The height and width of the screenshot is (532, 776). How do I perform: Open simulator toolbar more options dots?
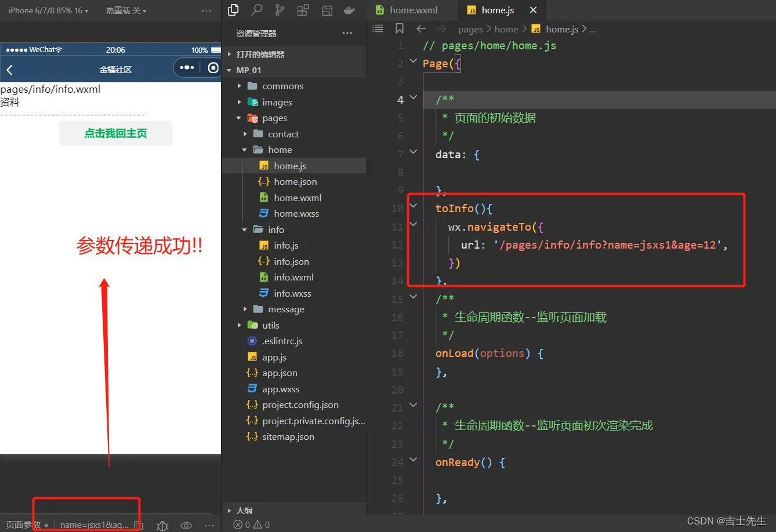point(206,10)
